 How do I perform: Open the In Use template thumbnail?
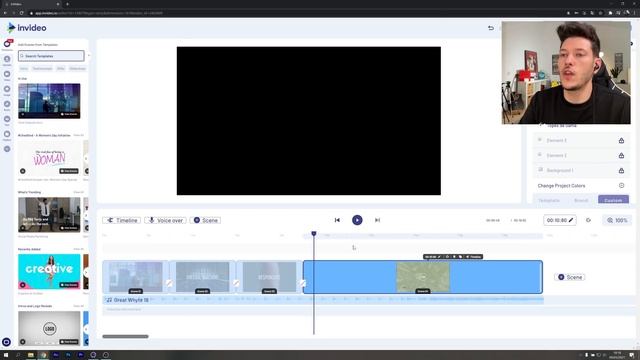click(49, 101)
